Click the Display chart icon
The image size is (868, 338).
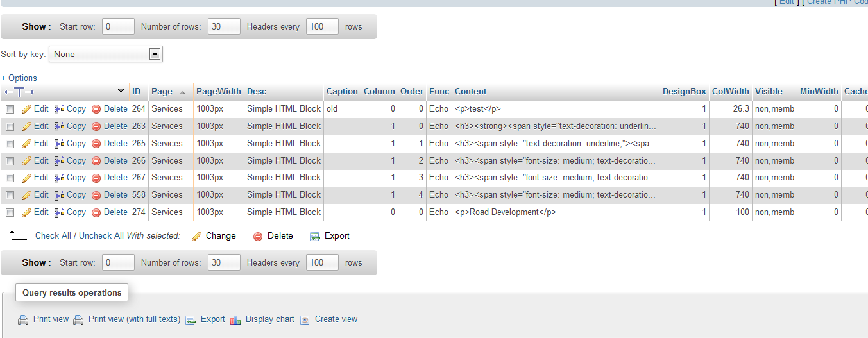pyautogui.click(x=235, y=319)
